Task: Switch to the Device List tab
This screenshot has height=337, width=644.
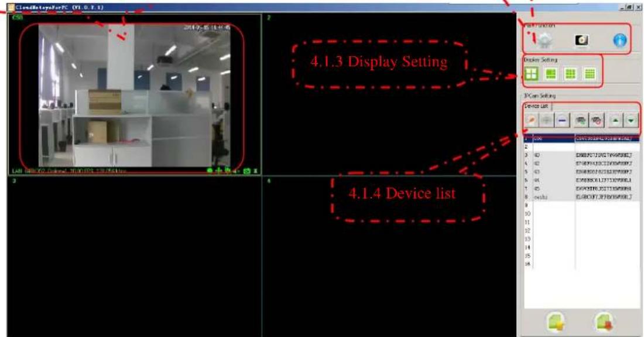Action: pos(536,106)
